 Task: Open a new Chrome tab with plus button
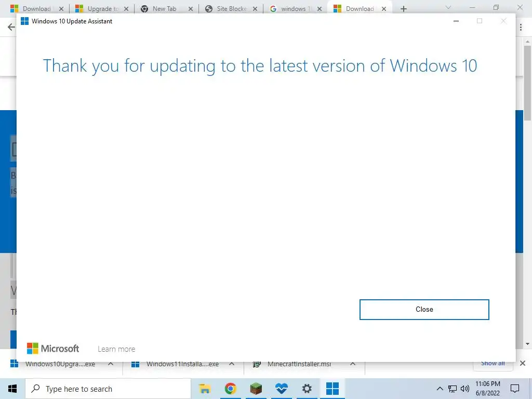click(x=403, y=9)
